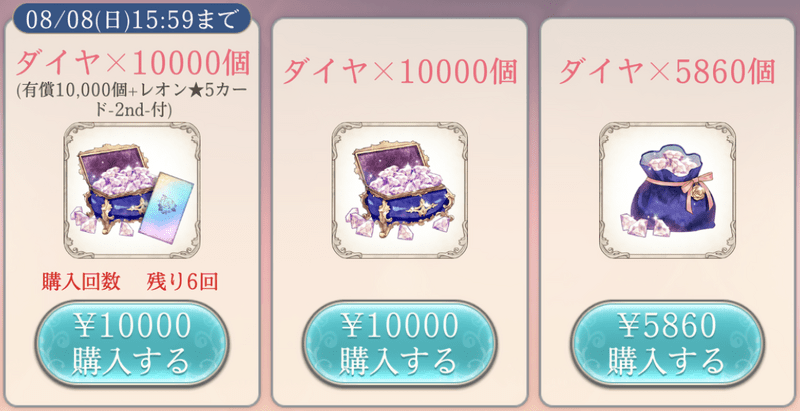The width and height of the screenshot is (800, 411).
Task: Tap the treasure chest with Leon card icon
Action: (x=134, y=192)
